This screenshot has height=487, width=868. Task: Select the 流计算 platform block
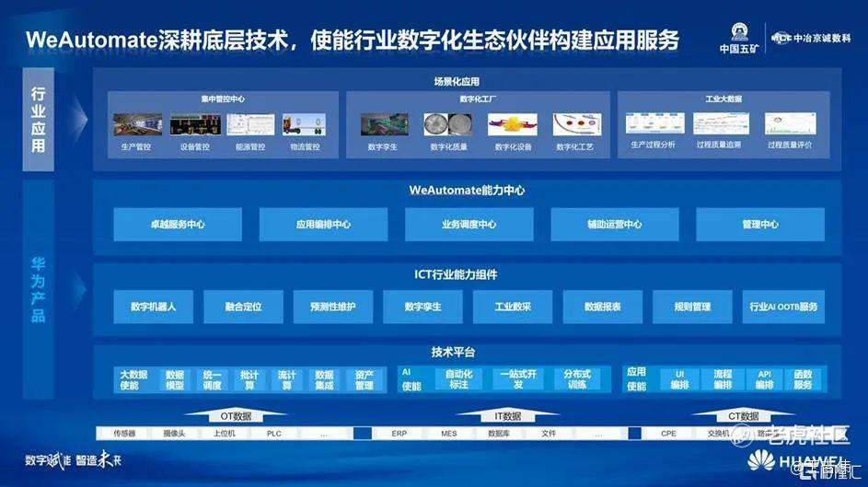(287, 380)
